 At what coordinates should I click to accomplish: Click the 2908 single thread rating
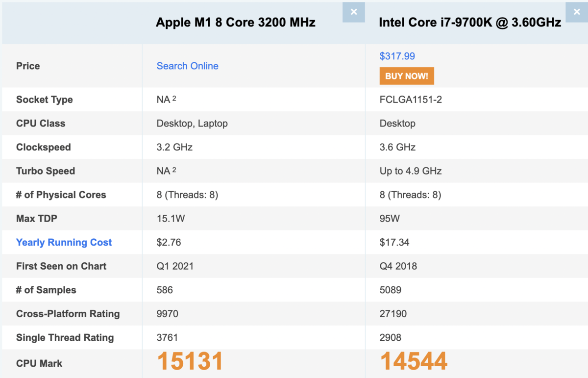point(391,337)
